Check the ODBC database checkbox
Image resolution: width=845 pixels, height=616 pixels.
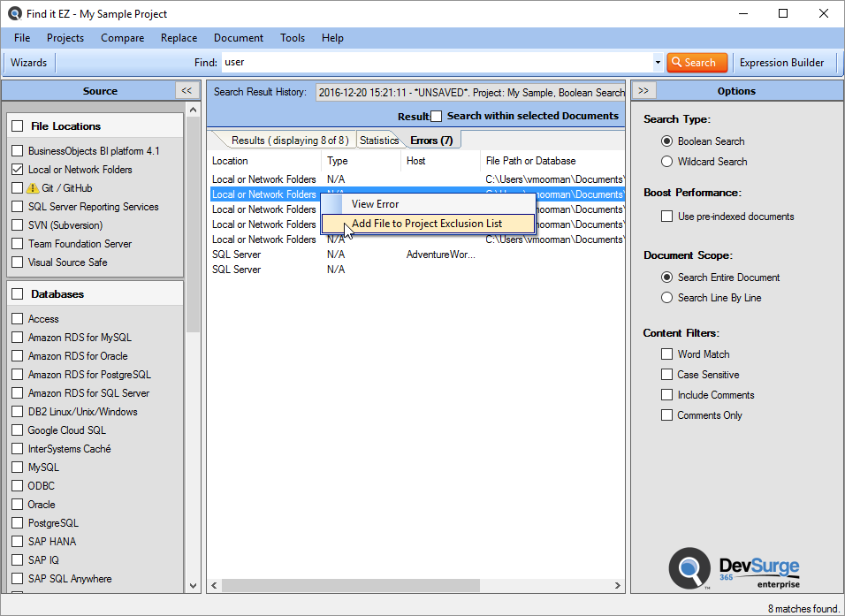click(18, 486)
